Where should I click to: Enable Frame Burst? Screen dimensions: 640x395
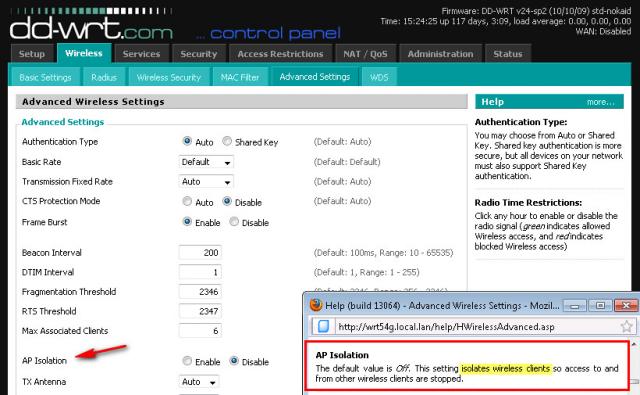[x=187, y=222]
